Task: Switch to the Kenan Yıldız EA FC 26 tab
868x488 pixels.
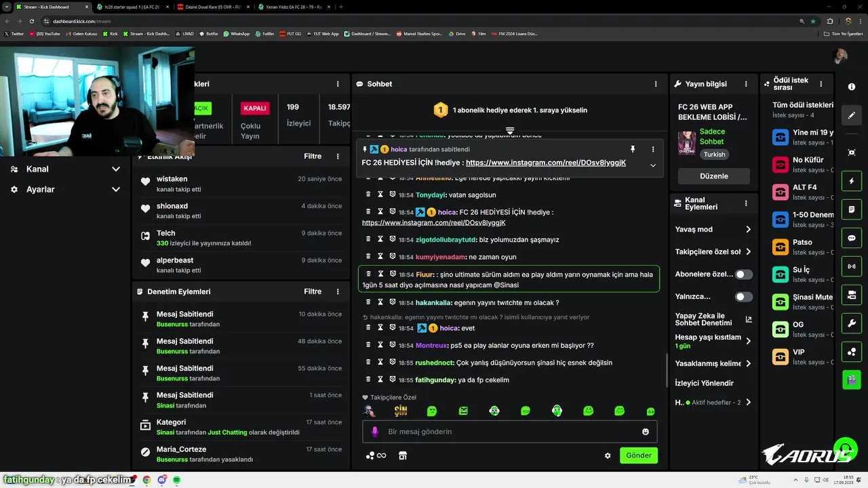Action: coord(293,7)
